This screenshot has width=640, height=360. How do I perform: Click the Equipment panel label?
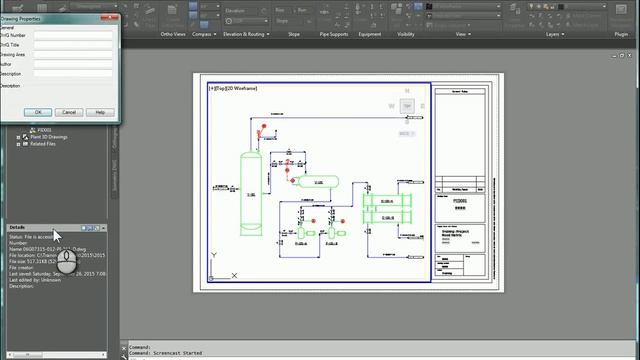pyautogui.click(x=370, y=34)
